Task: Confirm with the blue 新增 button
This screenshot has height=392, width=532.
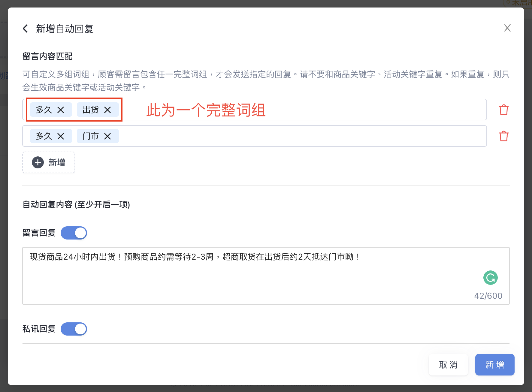Action: click(x=495, y=365)
